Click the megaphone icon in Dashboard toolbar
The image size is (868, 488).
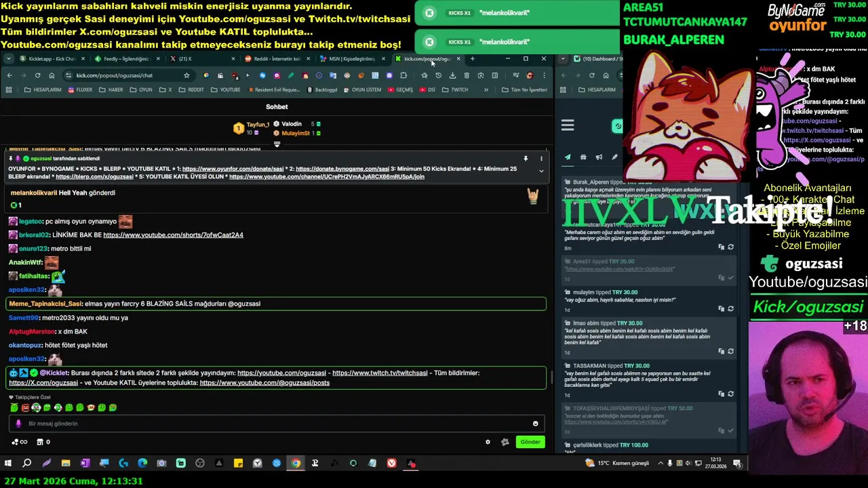point(599,157)
